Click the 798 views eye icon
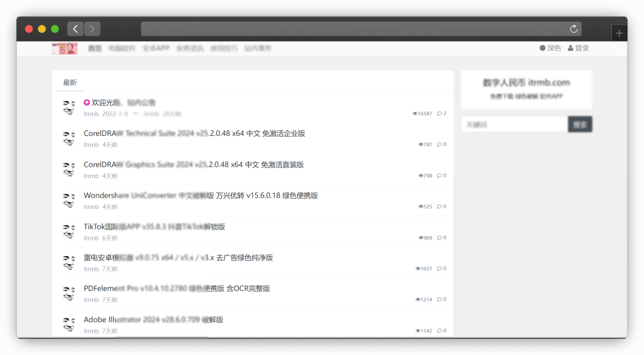 (421, 176)
